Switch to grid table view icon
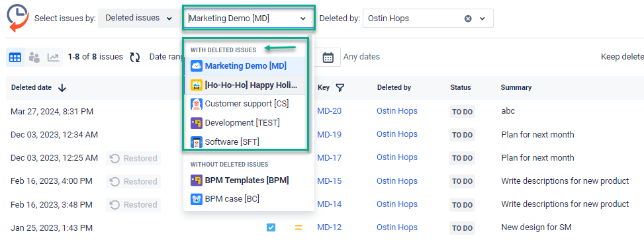644x240 pixels. click(x=15, y=58)
